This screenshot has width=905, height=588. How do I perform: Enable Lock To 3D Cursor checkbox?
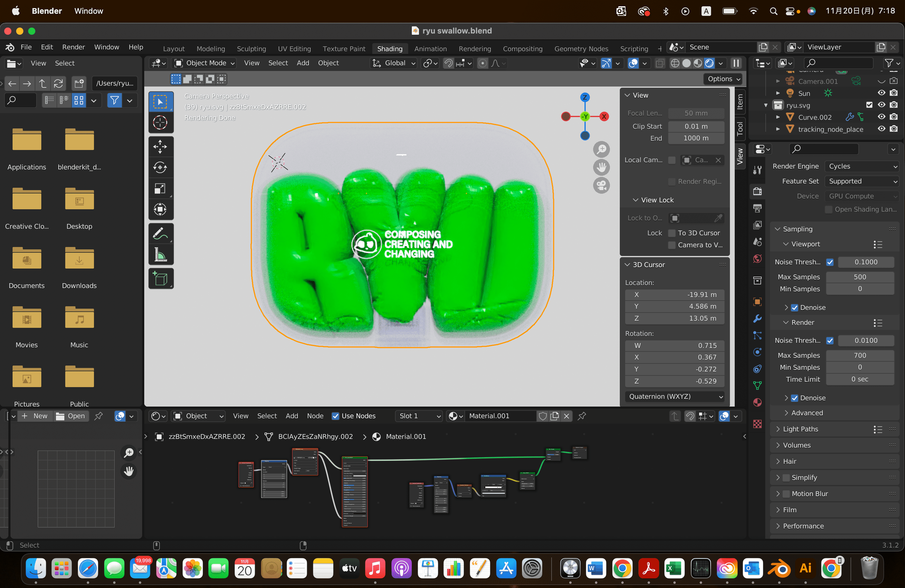(x=672, y=233)
